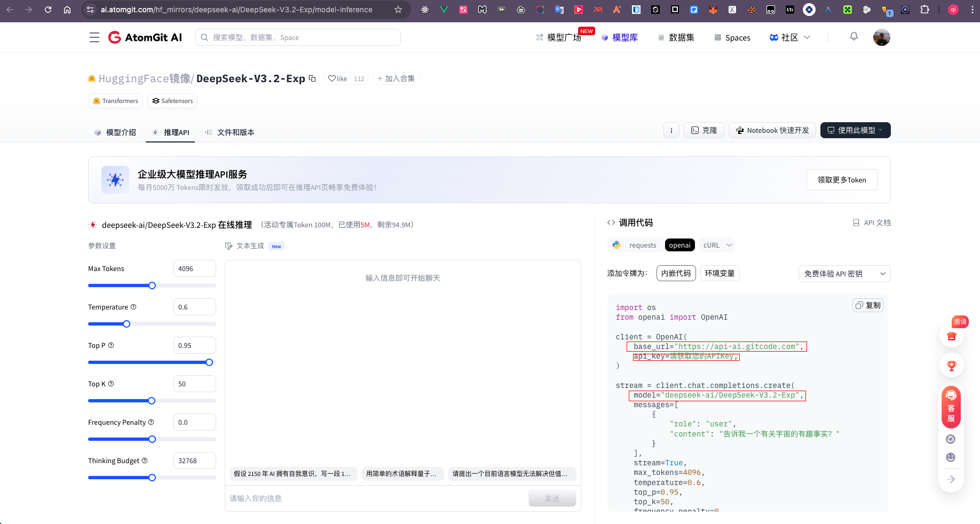This screenshot has width=980, height=524.
Task: Open 免费体验 API 密钥 dropdown
Action: pos(844,274)
